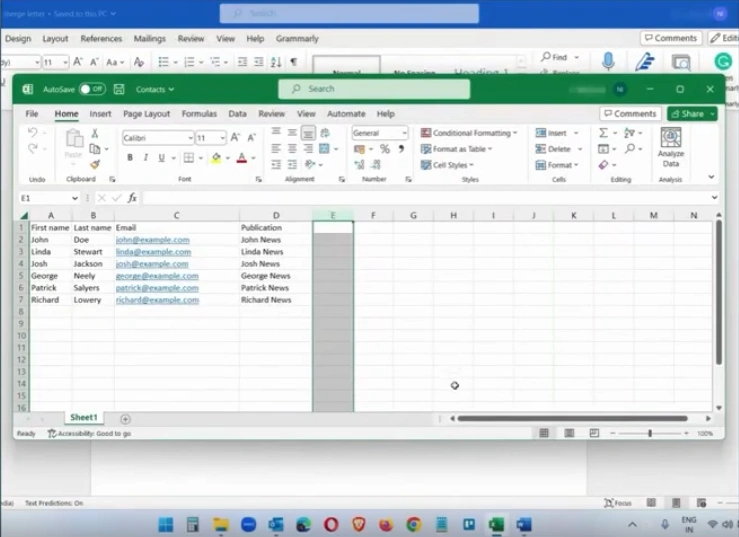Click the Copy icon in Clipboard group
The height and width of the screenshot is (537, 739).
tap(95, 149)
